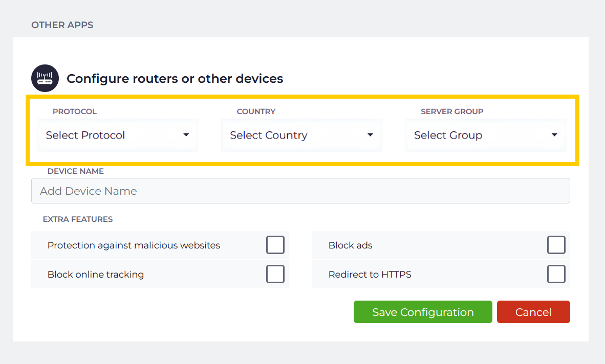The height and width of the screenshot is (364, 605).
Task: Click the Configure routers or other devices heading
Action: (175, 79)
